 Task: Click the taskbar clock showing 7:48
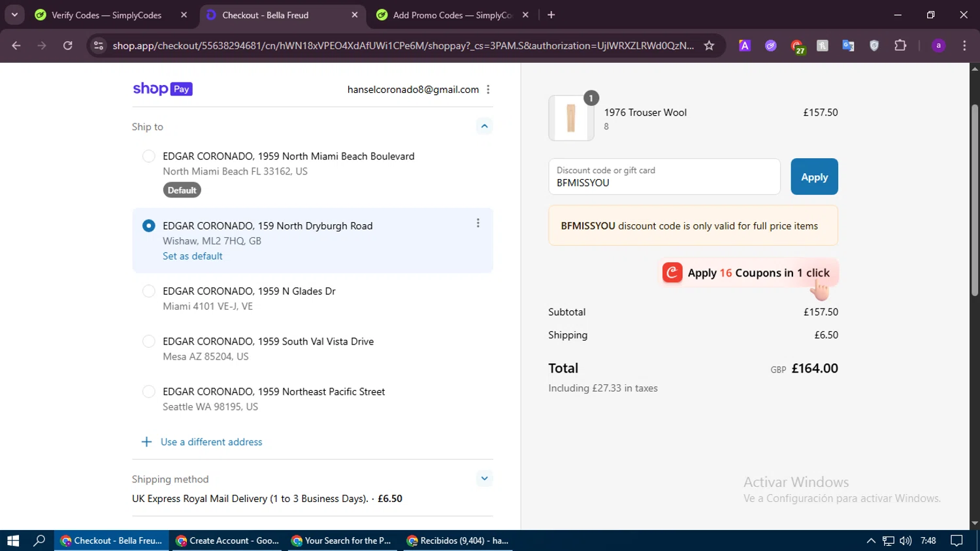coord(928,541)
